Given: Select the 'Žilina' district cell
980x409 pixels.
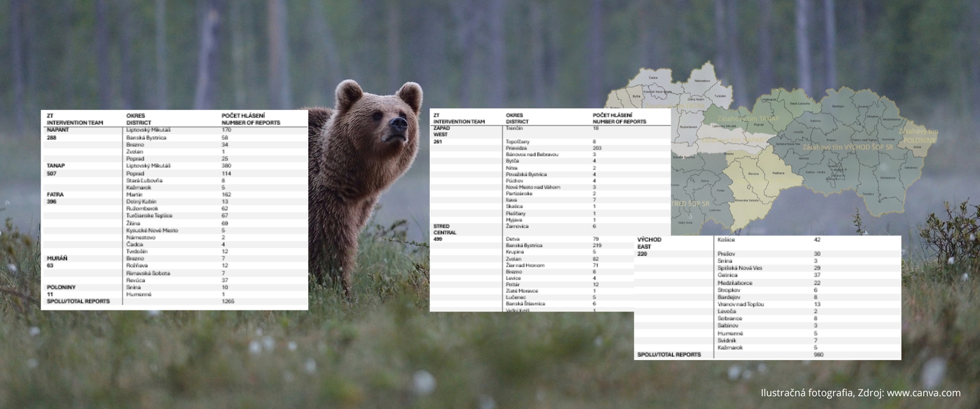Looking at the screenshot, I should (x=133, y=223).
